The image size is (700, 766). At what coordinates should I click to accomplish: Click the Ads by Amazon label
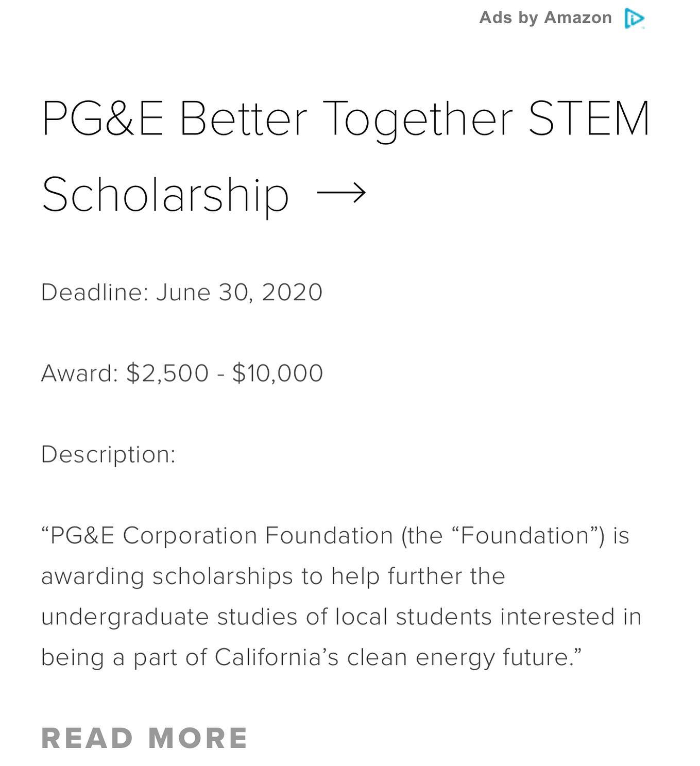pos(545,18)
